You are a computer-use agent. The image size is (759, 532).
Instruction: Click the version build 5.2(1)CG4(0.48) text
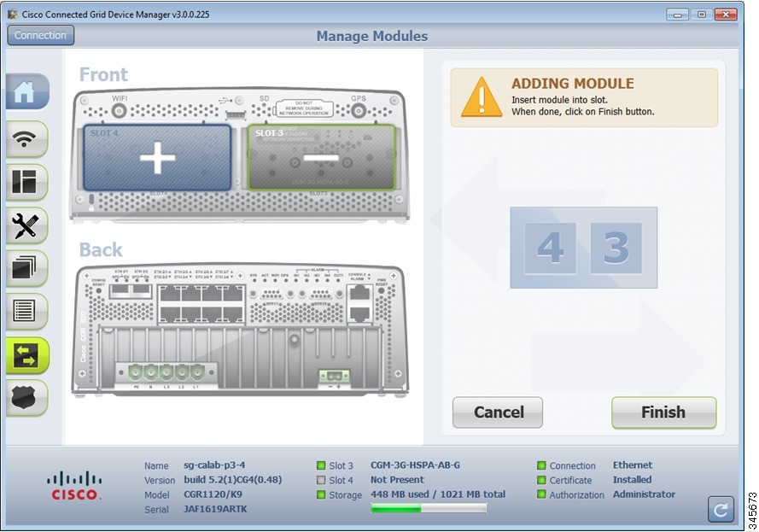[x=233, y=480]
